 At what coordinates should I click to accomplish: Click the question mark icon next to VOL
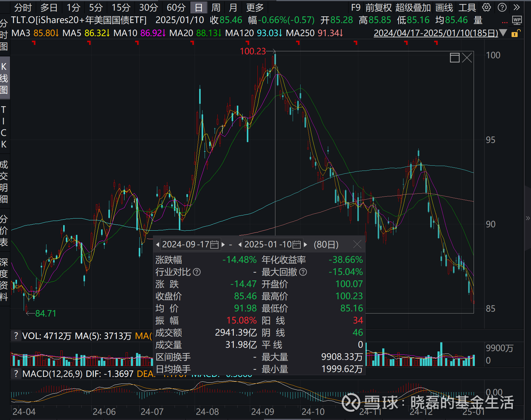[16, 336]
